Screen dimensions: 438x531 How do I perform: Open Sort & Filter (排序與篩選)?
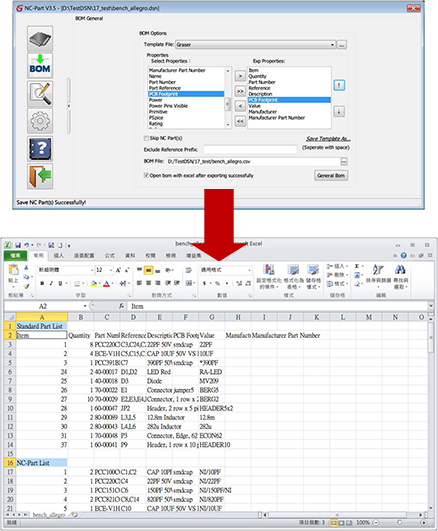[x=378, y=275]
